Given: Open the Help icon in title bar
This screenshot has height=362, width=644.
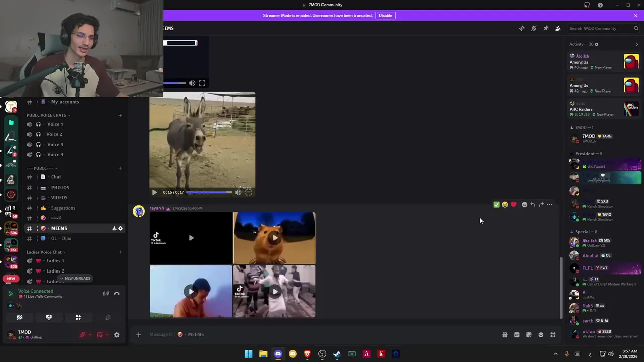Looking at the screenshot, I should pos(600,5).
